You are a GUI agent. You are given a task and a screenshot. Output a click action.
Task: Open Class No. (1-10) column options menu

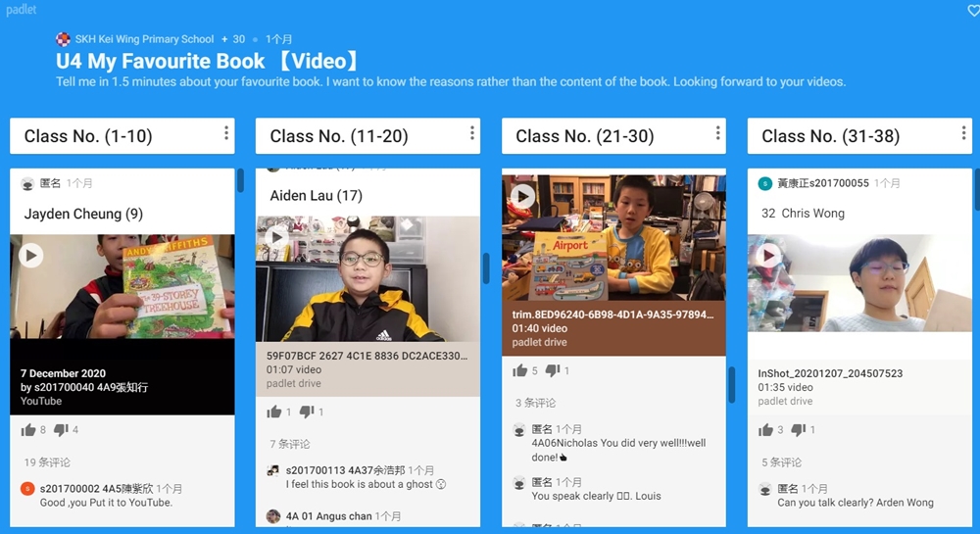(226, 133)
